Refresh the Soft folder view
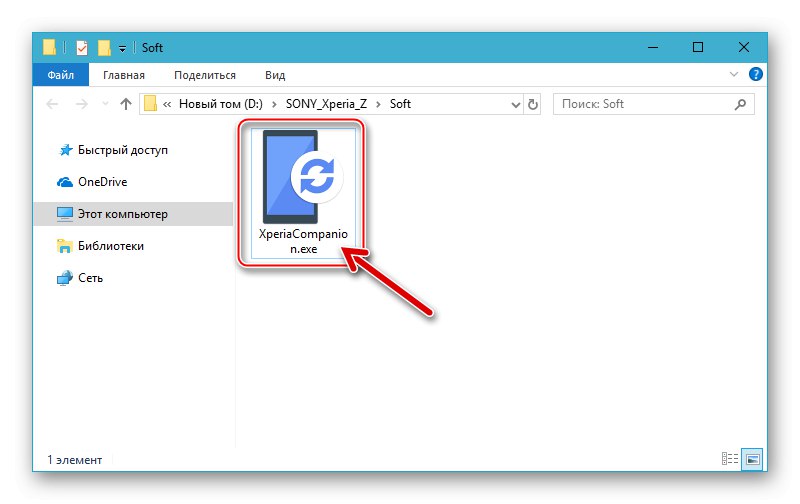This screenshot has height=504, width=800. coord(533,105)
